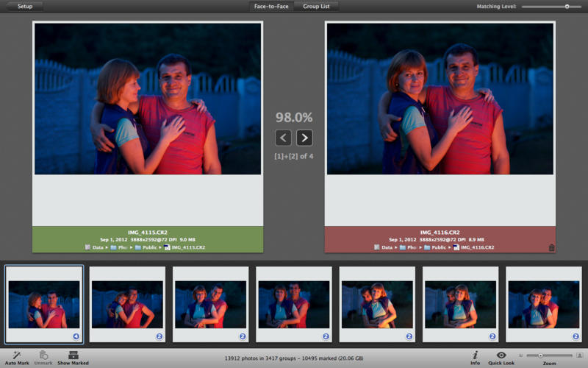Open Quick Look eye icon
Screen dimensions: 588x368
tap(501, 355)
